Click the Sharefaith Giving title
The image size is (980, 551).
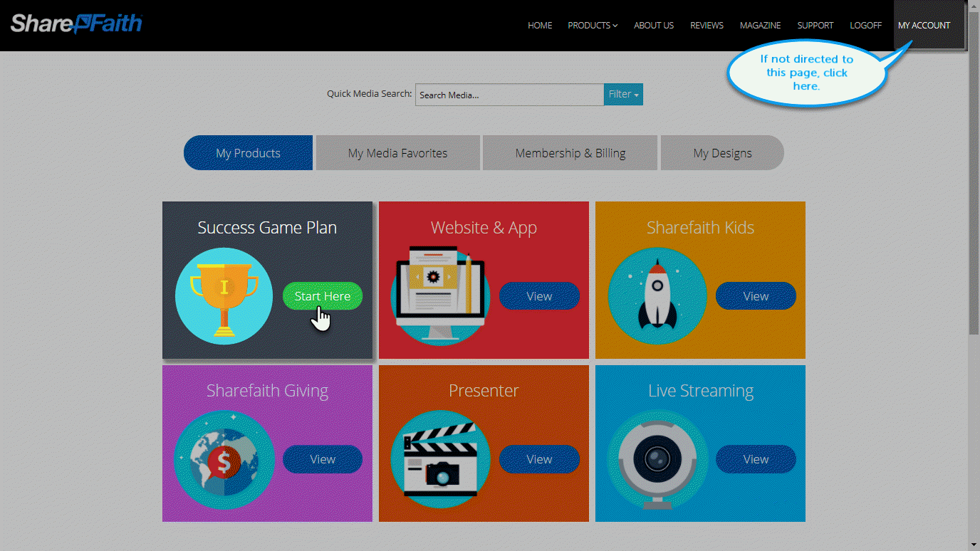click(267, 391)
